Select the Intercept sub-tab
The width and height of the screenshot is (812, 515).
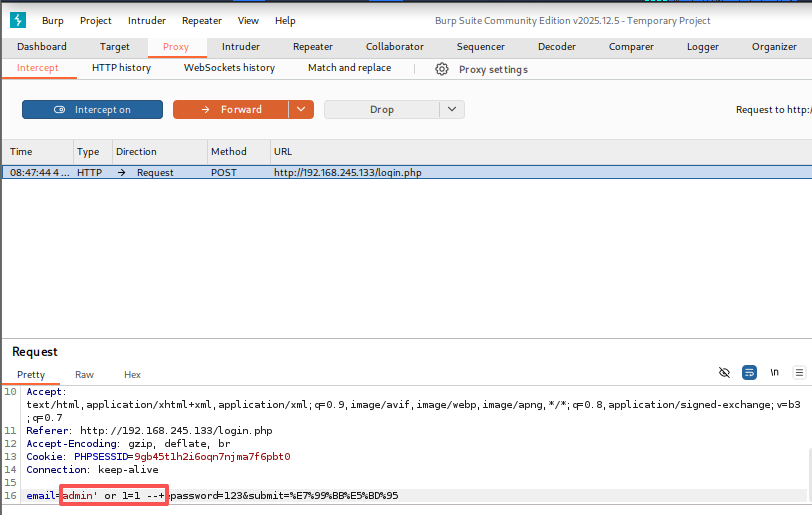click(x=38, y=68)
